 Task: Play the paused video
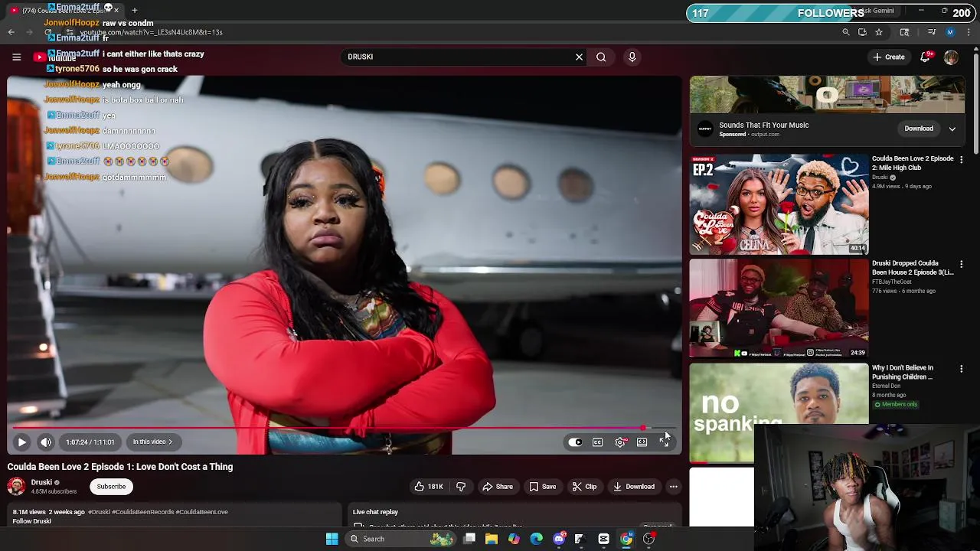click(x=21, y=442)
